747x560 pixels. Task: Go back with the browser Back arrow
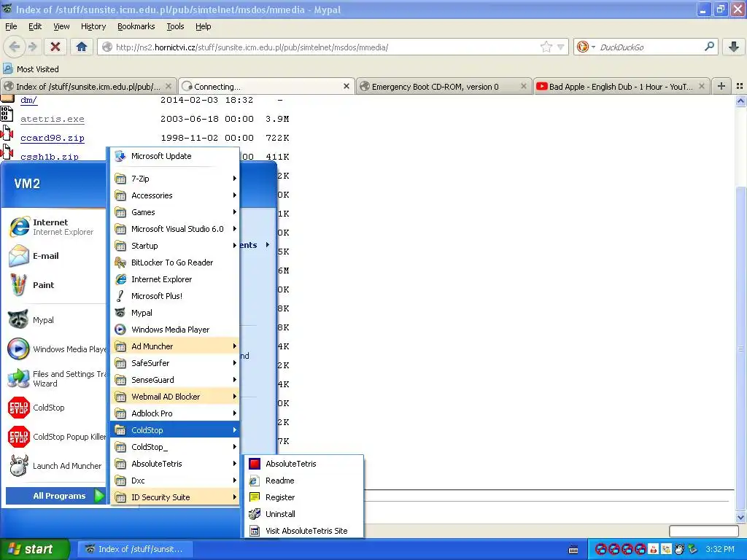click(15, 47)
